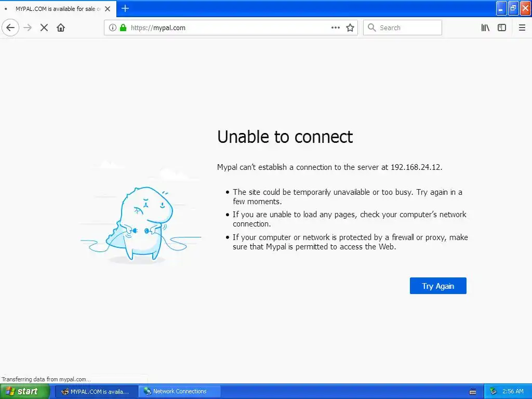Restore down the browser window
The height and width of the screenshot is (399, 532).
tap(513, 8)
